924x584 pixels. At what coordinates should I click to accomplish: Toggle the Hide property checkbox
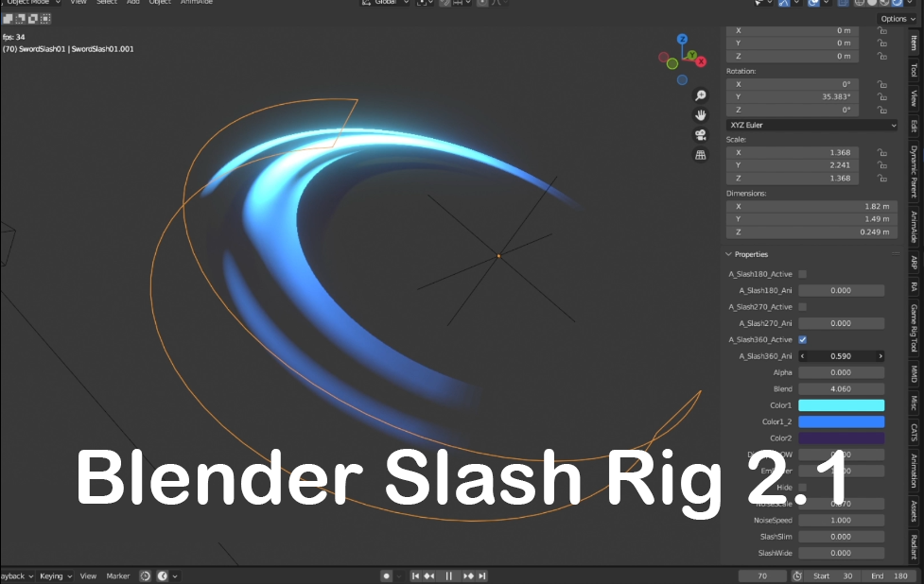pyautogui.click(x=803, y=488)
